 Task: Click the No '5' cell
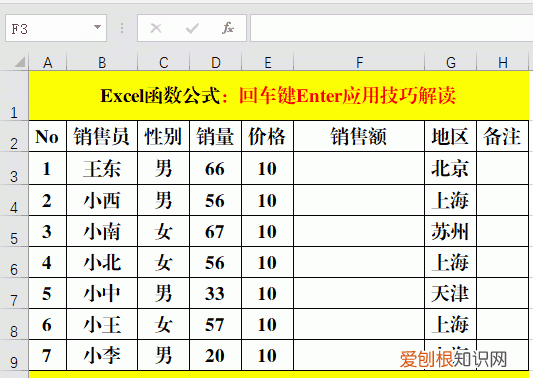[48, 293]
